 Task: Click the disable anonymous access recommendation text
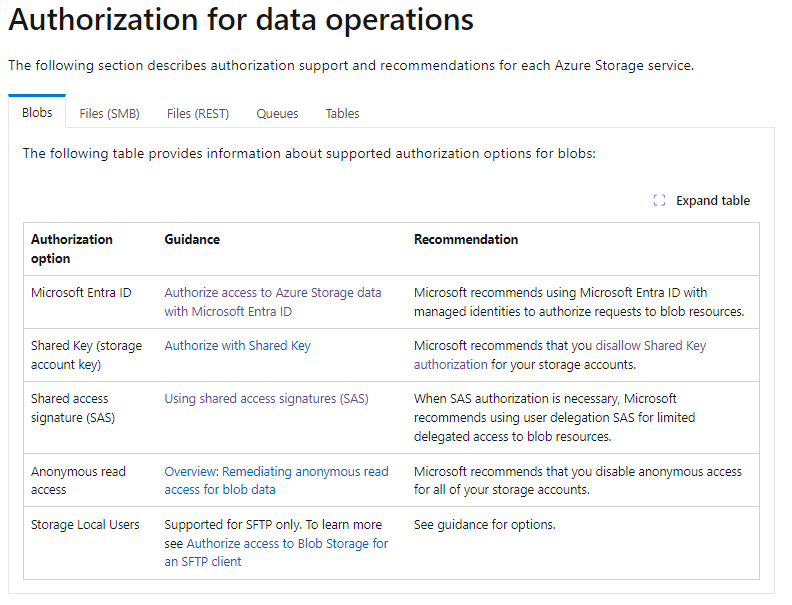pyautogui.click(x=578, y=480)
